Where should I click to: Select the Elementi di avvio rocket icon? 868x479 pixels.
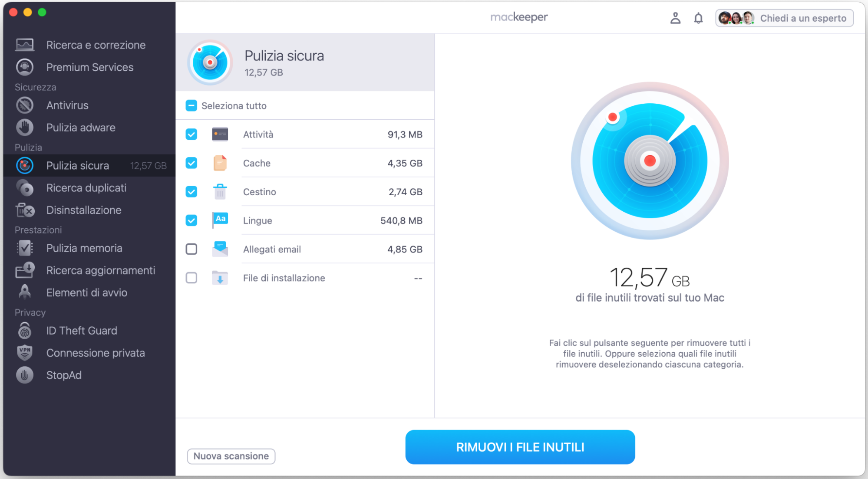click(x=25, y=292)
